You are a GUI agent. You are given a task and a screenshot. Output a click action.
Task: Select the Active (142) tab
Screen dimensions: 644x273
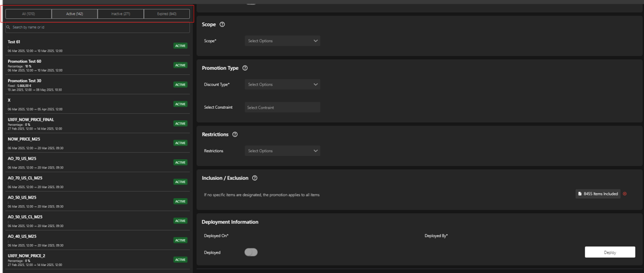74,14
